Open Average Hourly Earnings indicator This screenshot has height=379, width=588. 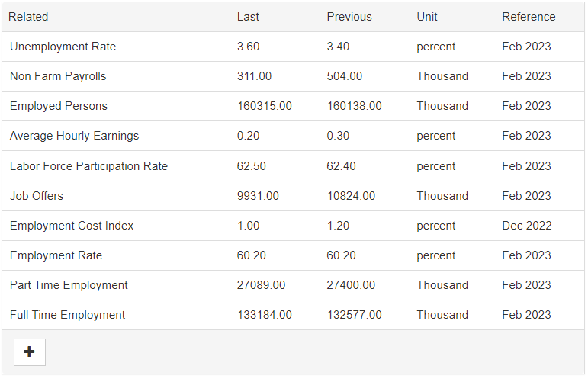click(74, 136)
